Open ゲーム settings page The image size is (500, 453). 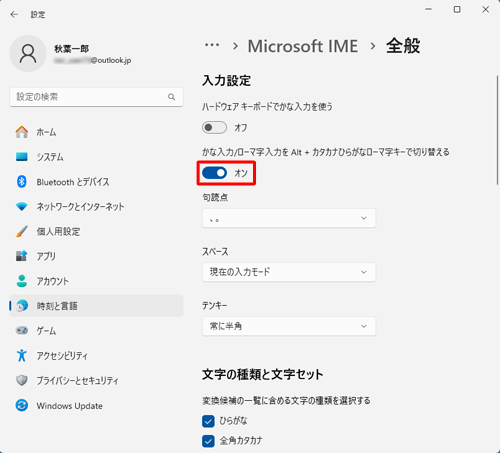click(x=96, y=331)
